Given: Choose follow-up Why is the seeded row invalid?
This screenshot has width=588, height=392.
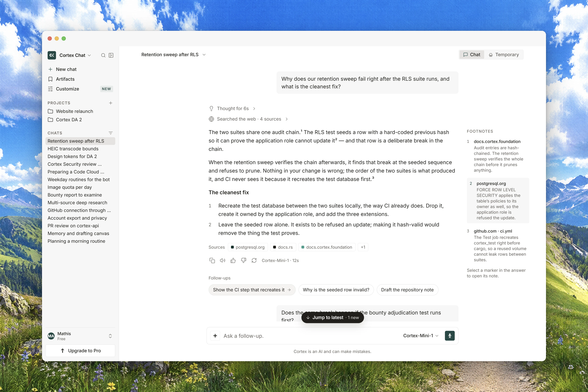Looking at the screenshot, I should coord(336,290).
